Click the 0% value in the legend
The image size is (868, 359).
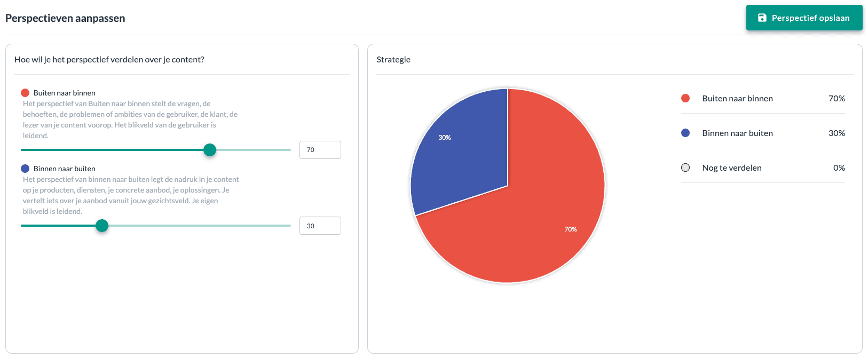point(839,167)
